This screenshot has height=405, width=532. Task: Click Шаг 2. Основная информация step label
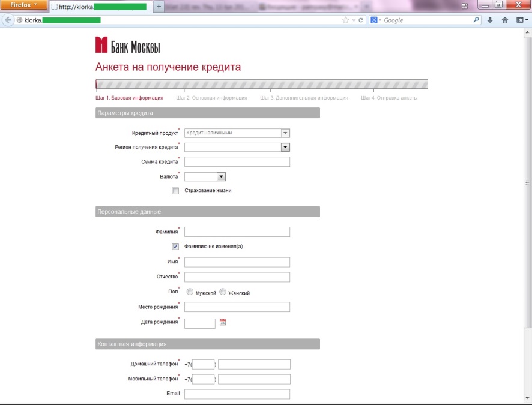[212, 98]
